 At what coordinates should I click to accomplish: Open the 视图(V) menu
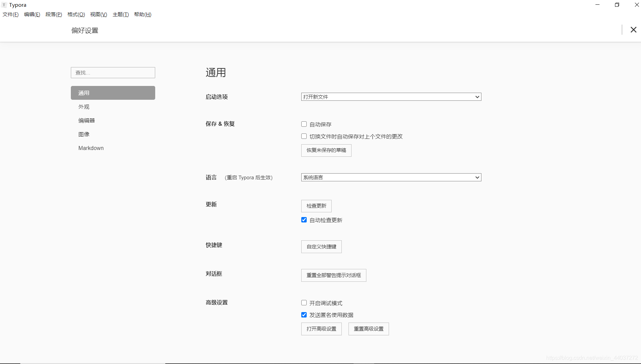click(99, 14)
